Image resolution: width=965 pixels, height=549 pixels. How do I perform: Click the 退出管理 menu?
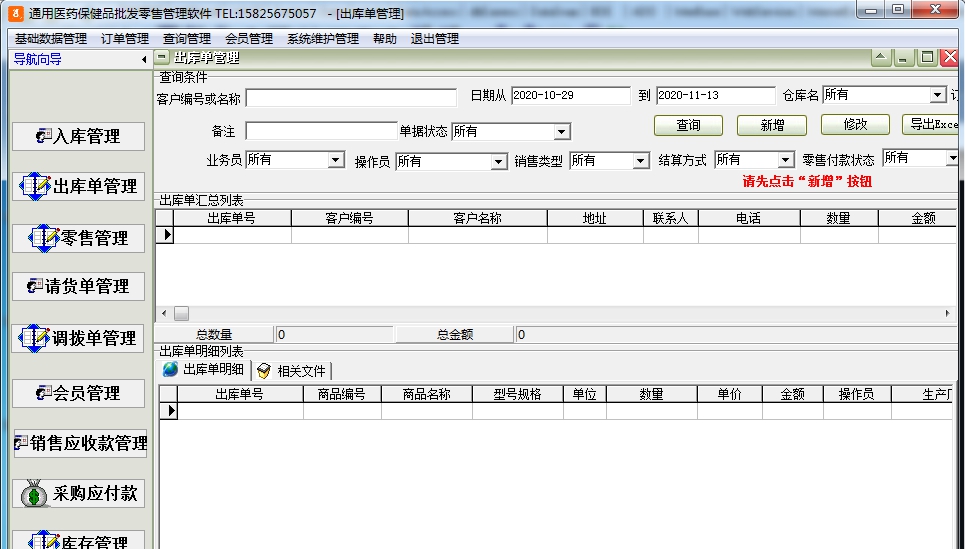coord(435,39)
